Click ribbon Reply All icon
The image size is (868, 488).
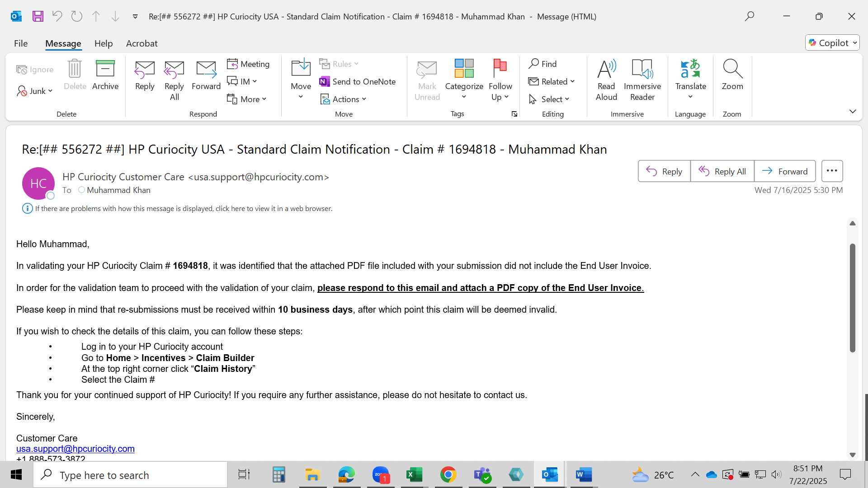[174, 80]
